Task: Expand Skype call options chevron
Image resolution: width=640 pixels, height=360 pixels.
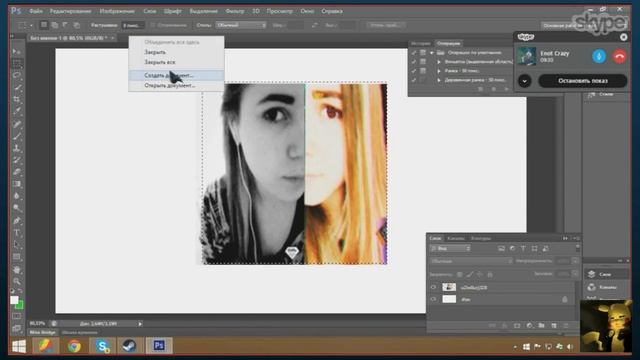Action: [524, 81]
